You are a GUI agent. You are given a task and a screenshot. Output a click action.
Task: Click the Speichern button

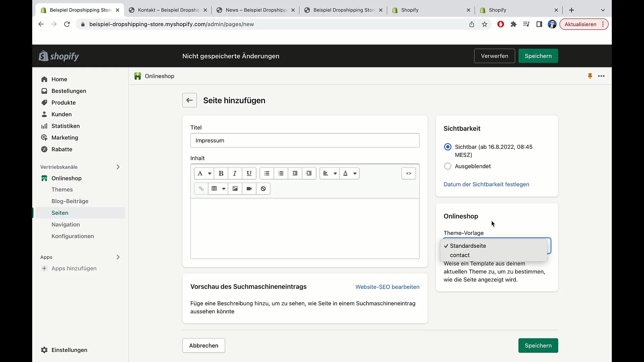click(538, 56)
